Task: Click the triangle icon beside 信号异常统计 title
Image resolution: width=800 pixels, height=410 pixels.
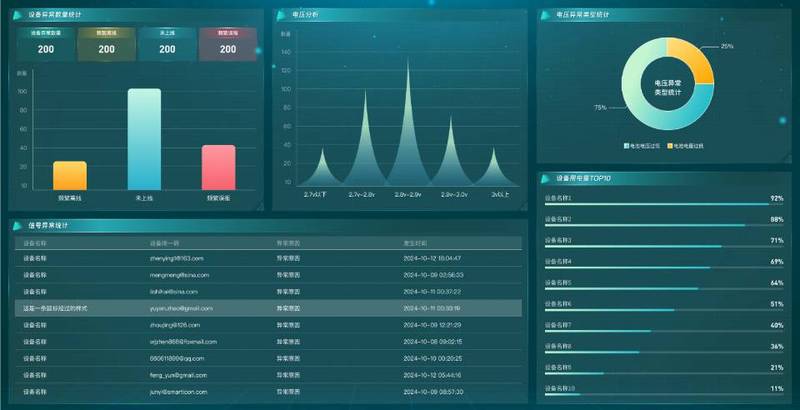Action: [17, 225]
